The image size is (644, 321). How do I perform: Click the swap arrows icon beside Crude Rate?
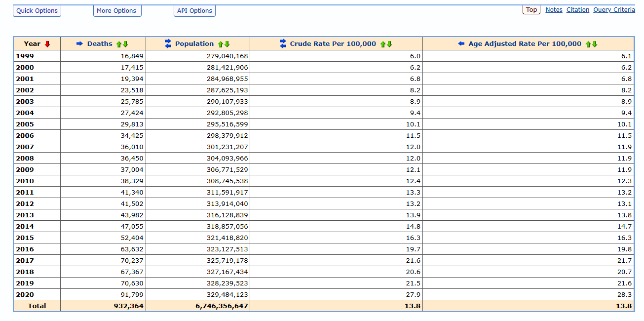point(283,43)
